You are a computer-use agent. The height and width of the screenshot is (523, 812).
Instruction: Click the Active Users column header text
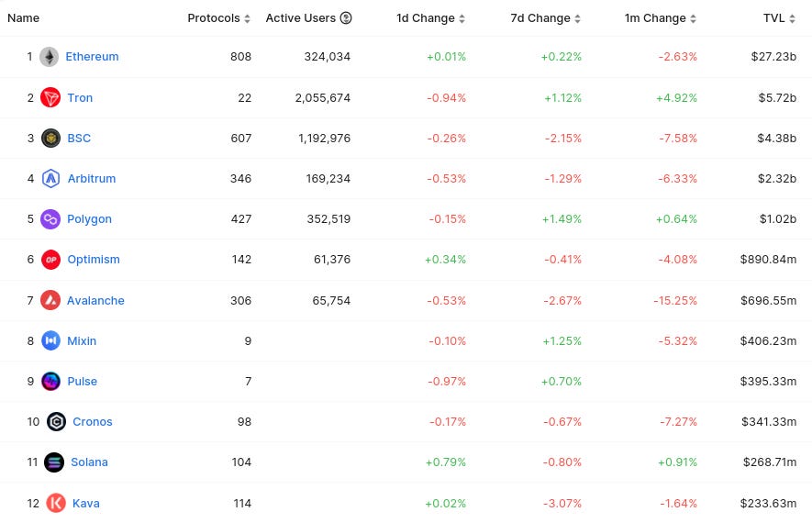coord(300,18)
